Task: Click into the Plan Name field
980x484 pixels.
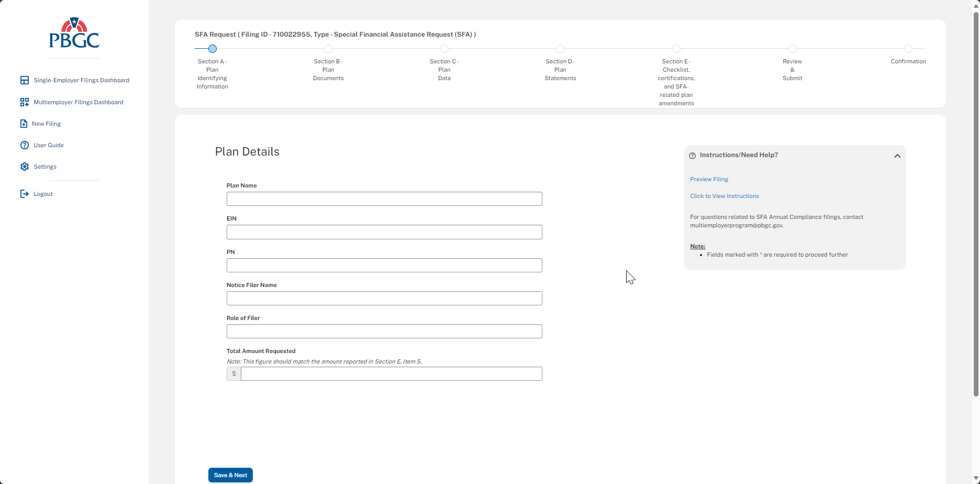Action: coord(384,199)
